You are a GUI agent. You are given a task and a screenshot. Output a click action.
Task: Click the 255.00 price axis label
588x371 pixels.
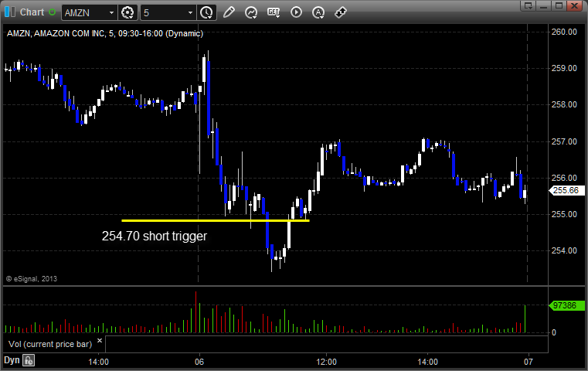(564, 214)
